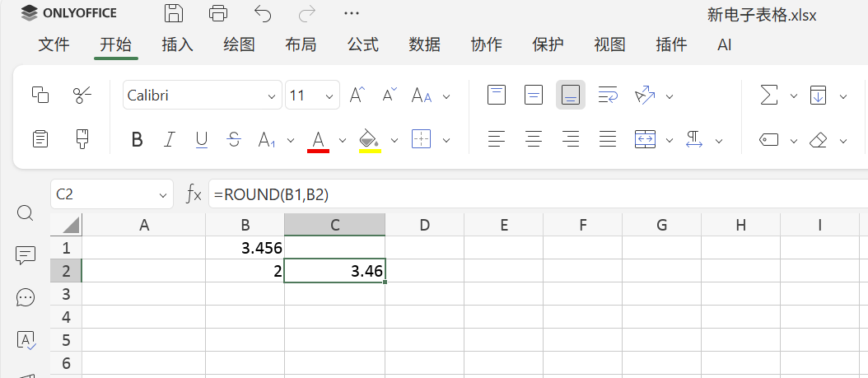Align text right
The image size is (868, 378).
coord(571,139)
